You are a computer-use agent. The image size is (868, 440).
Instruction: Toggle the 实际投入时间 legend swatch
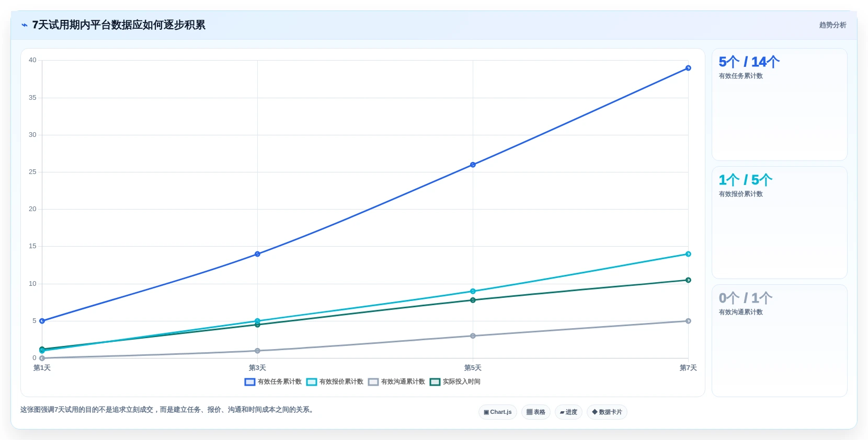[435, 382]
